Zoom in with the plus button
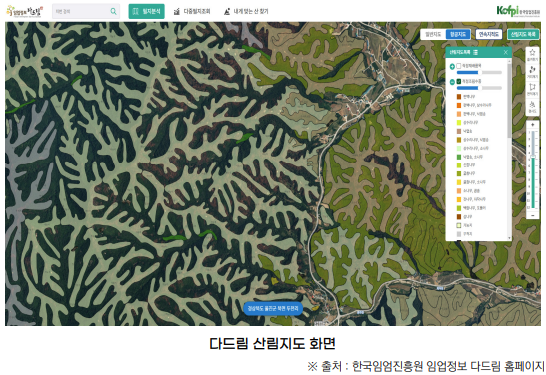This screenshot has height=375, width=546. [533, 125]
